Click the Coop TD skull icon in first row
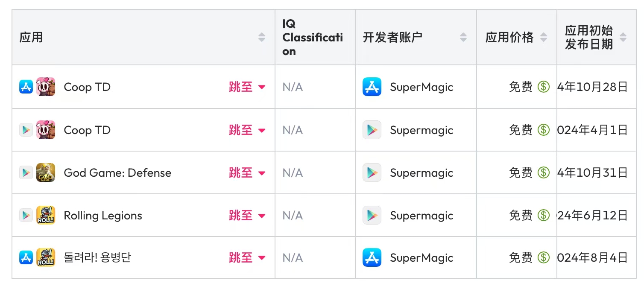The image size is (644, 289). (x=46, y=87)
